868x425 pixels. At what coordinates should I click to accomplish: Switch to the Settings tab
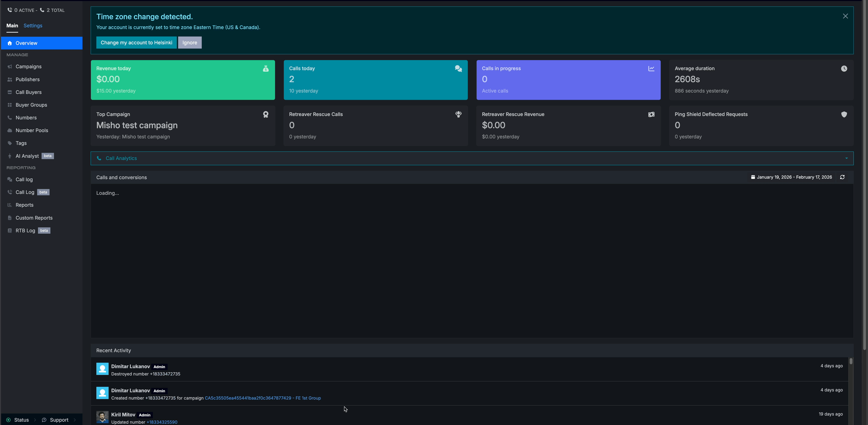(x=33, y=26)
